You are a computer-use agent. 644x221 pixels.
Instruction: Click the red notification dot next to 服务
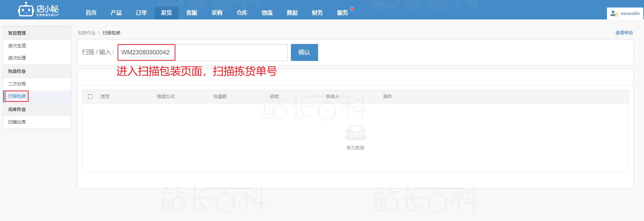tap(352, 9)
